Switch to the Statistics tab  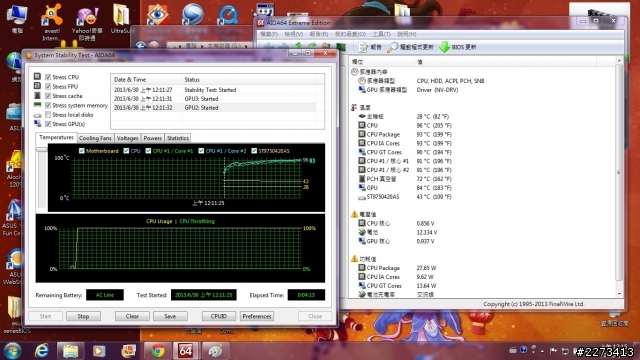pos(178,138)
